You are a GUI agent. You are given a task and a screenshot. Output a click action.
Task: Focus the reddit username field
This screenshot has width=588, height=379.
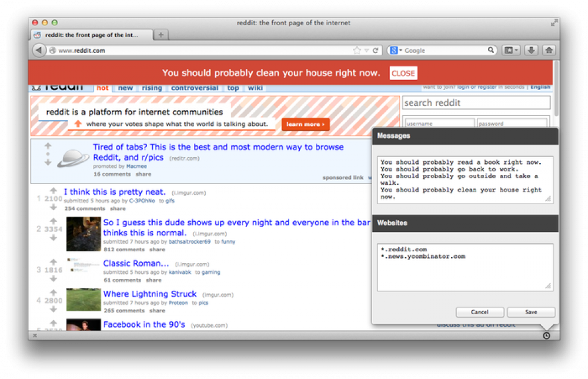coord(439,124)
